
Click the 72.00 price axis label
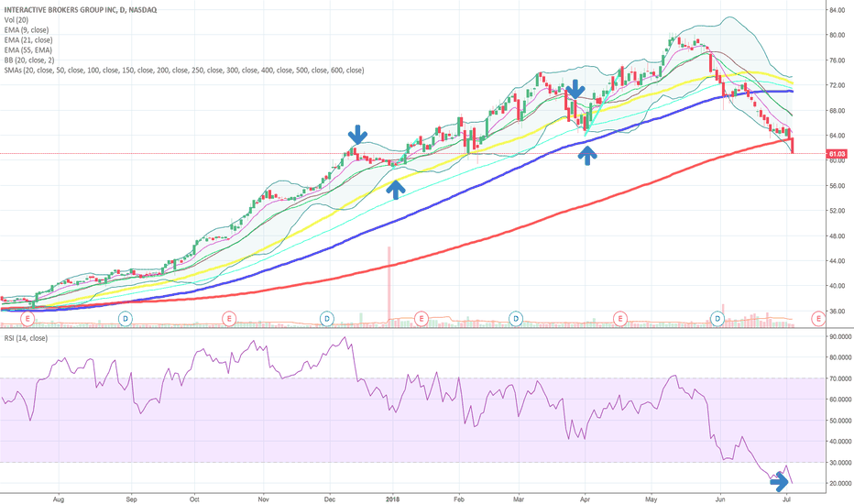click(836, 85)
